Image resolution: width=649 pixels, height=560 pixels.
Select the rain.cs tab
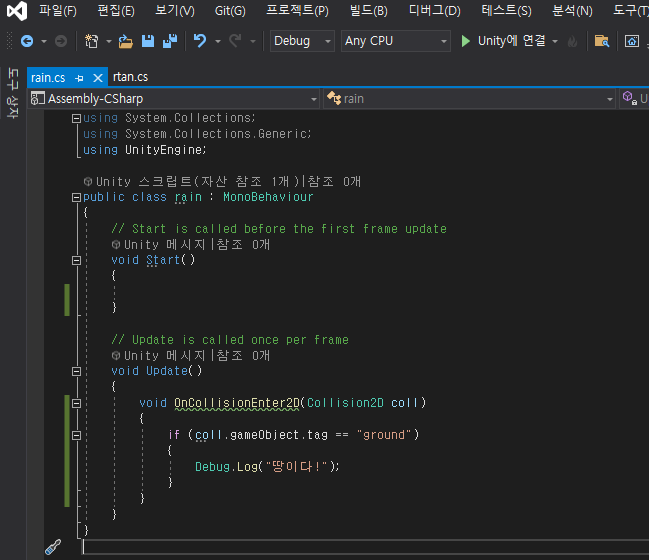coord(48,77)
